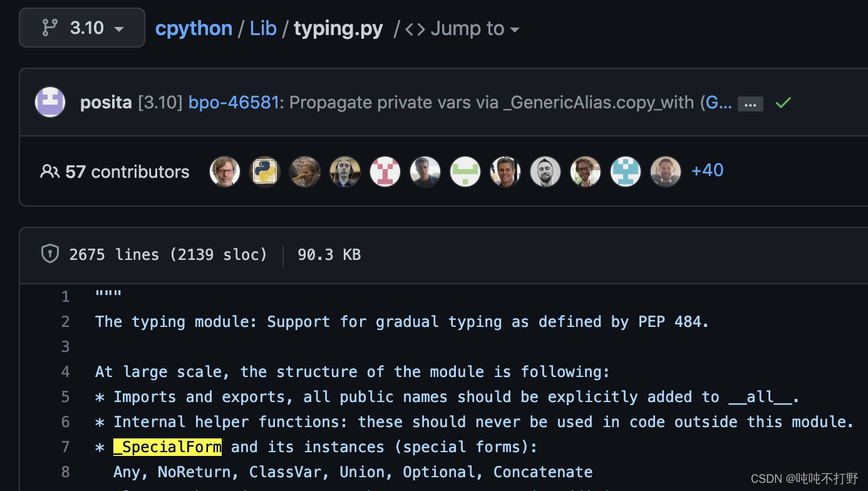Click the shield icon next to line count
Screen dimensions: 868x491
pyautogui.click(x=49, y=254)
